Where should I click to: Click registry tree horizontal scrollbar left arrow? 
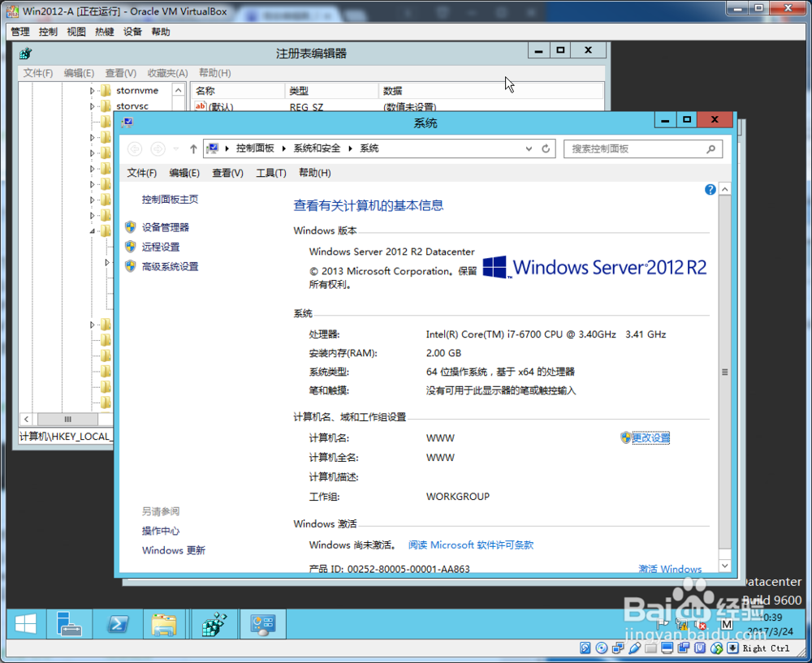coord(27,420)
